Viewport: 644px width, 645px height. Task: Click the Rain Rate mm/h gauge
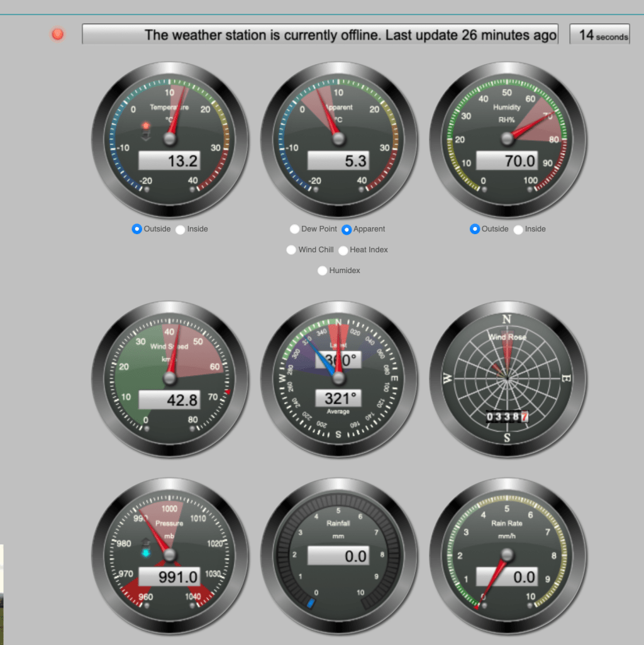pyautogui.click(x=508, y=554)
